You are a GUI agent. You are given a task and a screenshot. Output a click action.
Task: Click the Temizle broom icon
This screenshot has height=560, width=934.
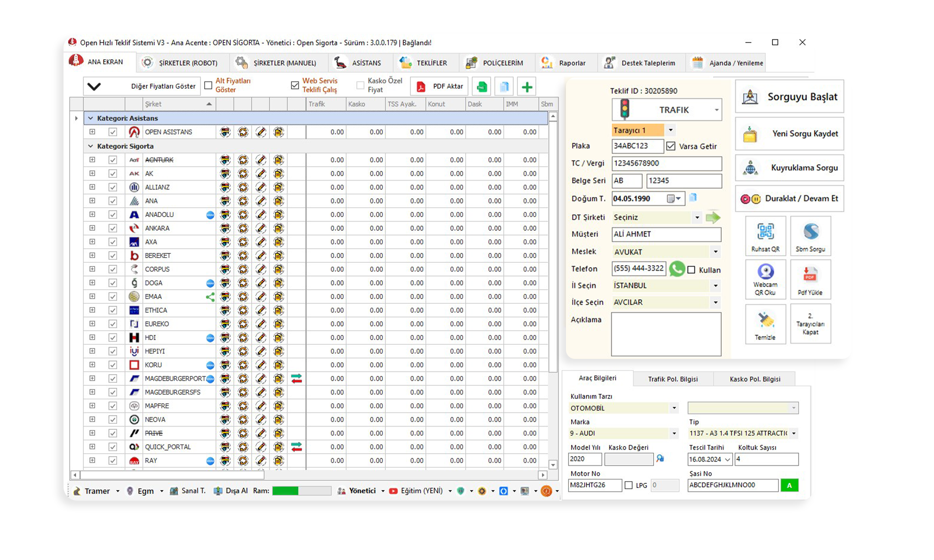pos(765,324)
